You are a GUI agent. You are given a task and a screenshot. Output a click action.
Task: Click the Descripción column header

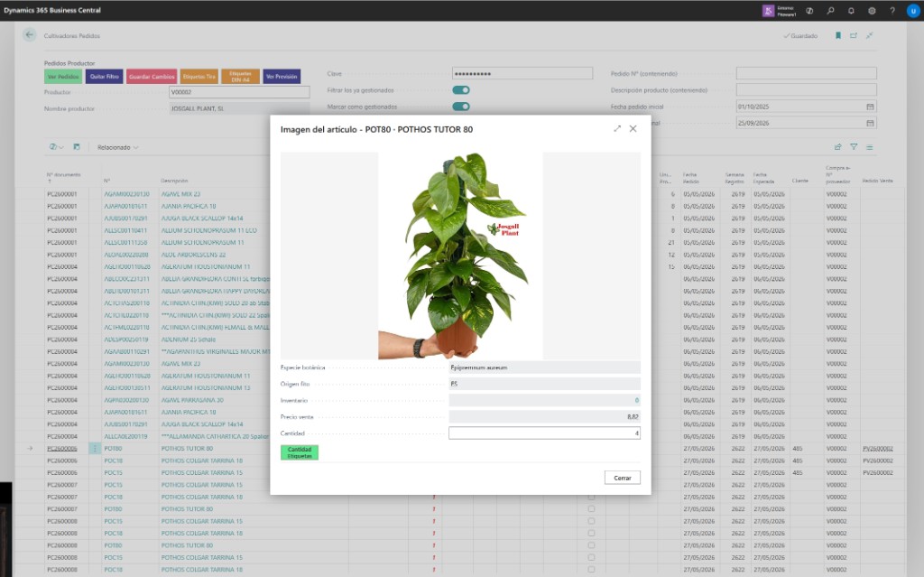174,181
